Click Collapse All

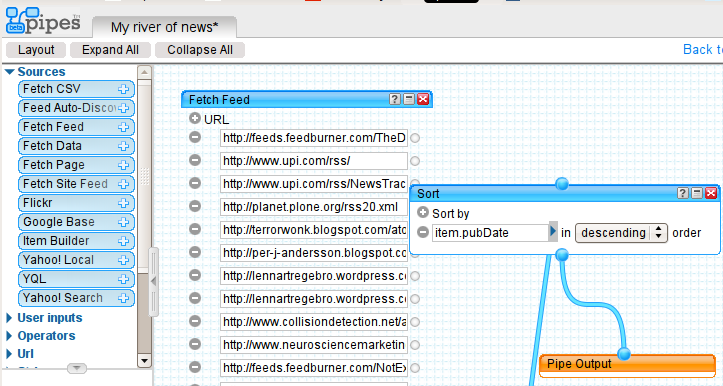pyautogui.click(x=200, y=50)
